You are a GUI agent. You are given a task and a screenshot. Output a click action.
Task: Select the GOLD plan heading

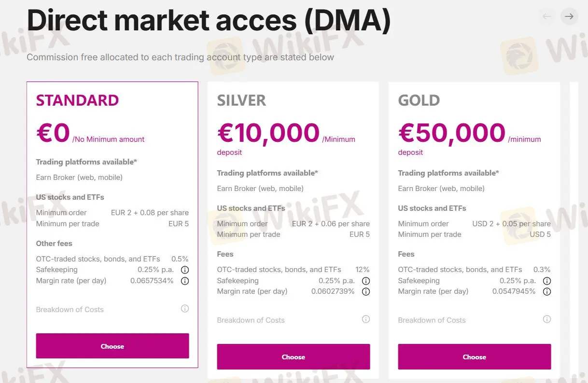[419, 100]
